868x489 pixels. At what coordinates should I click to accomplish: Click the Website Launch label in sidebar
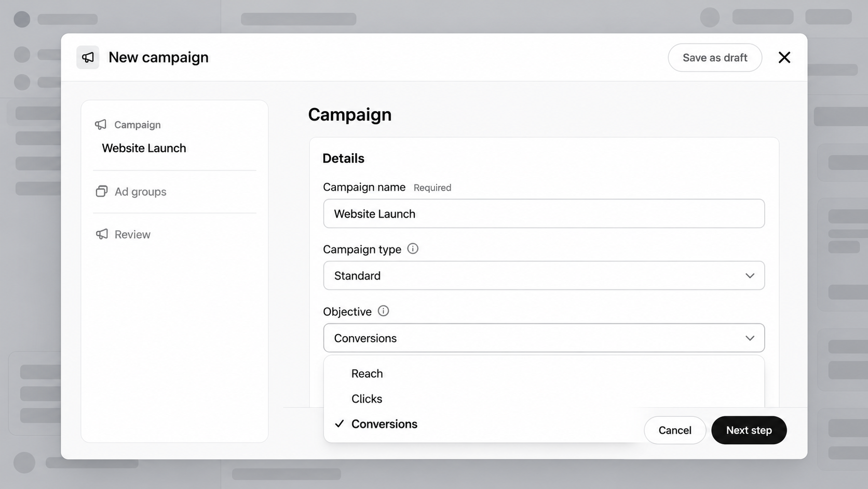coord(144,148)
